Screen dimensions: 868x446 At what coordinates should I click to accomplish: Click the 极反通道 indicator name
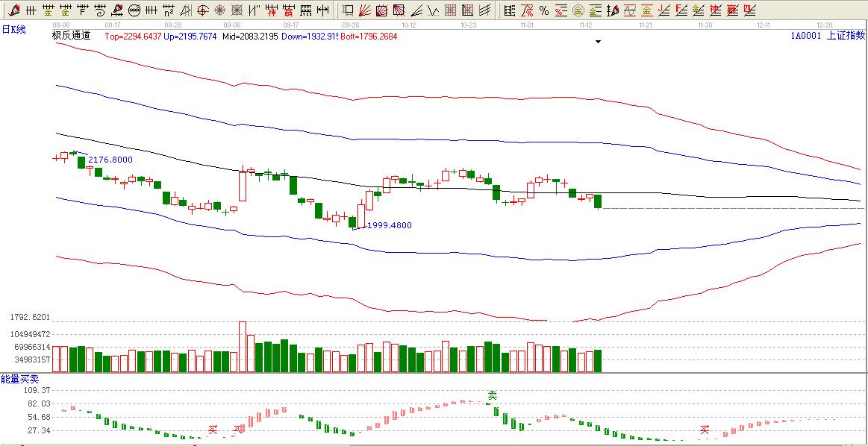tap(72, 36)
